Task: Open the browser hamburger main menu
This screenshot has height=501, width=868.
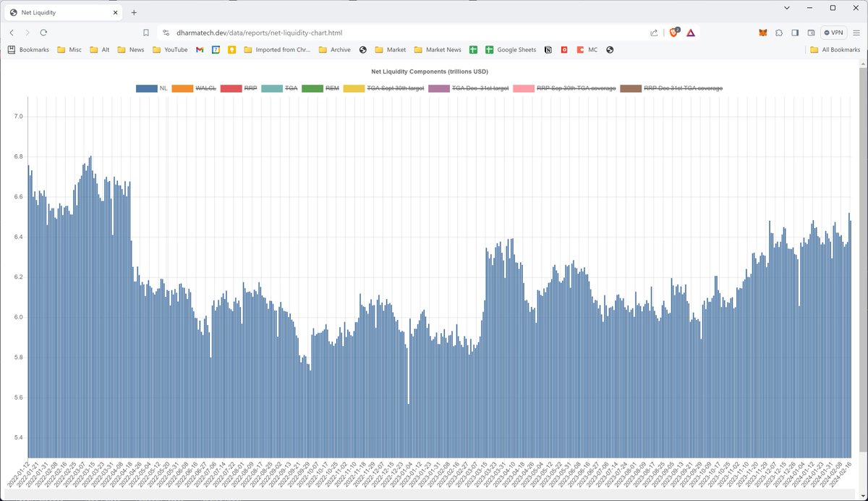Action: tap(856, 33)
